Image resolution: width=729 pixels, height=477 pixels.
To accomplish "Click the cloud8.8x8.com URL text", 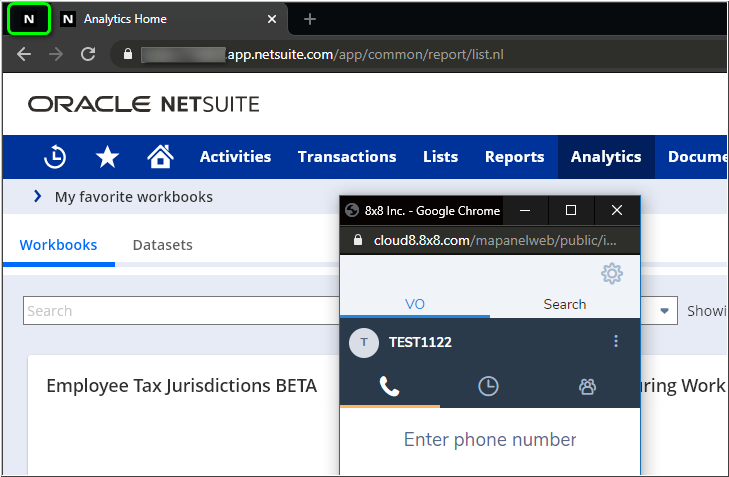I will pyautogui.click(x=495, y=240).
